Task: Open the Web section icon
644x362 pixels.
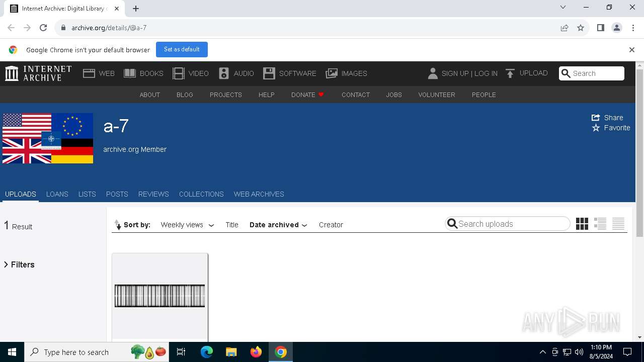Action: [x=89, y=73]
